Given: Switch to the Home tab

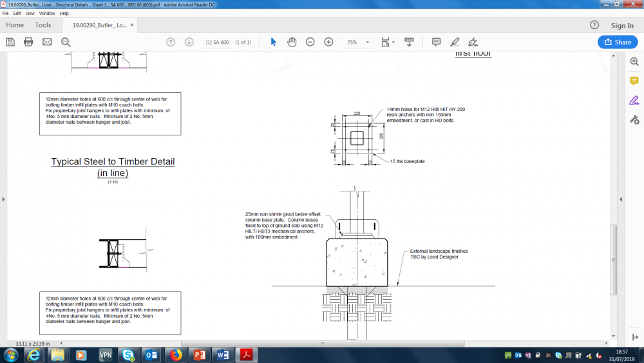Looking at the screenshot, I should click(15, 25).
